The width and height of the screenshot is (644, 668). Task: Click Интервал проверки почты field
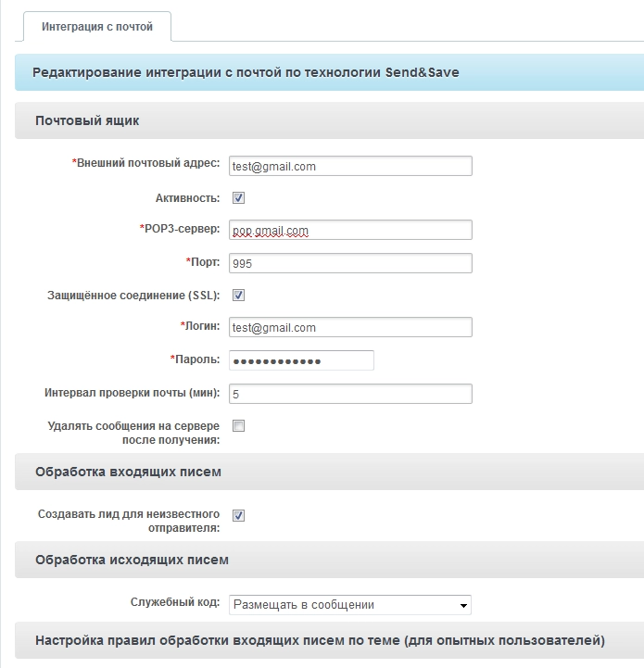350,394
